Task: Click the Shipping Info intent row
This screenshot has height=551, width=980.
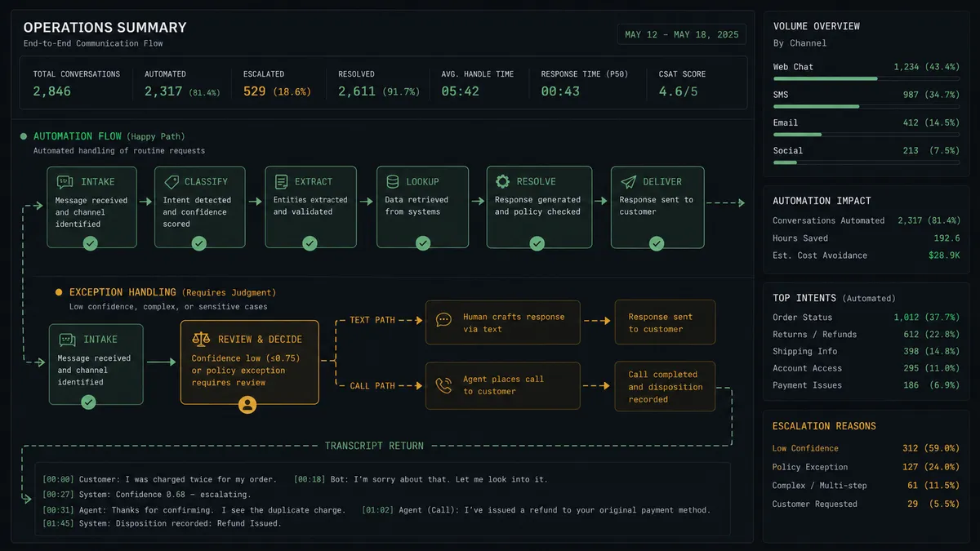Action: click(866, 351)
